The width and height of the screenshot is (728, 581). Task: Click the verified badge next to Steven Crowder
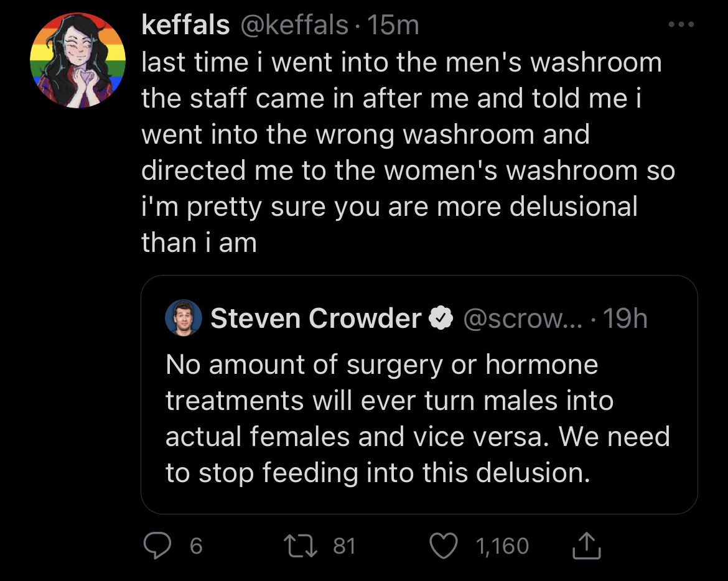440,318
